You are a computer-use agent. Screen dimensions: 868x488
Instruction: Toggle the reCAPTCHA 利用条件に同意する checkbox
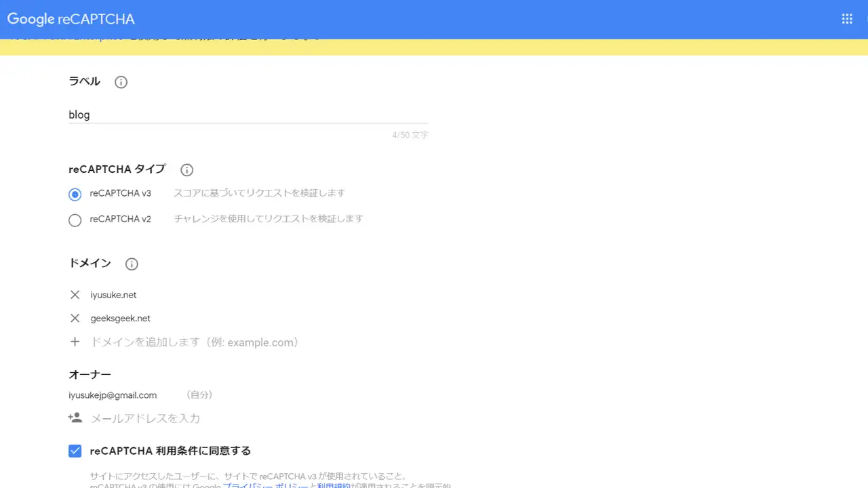(75, 451)
